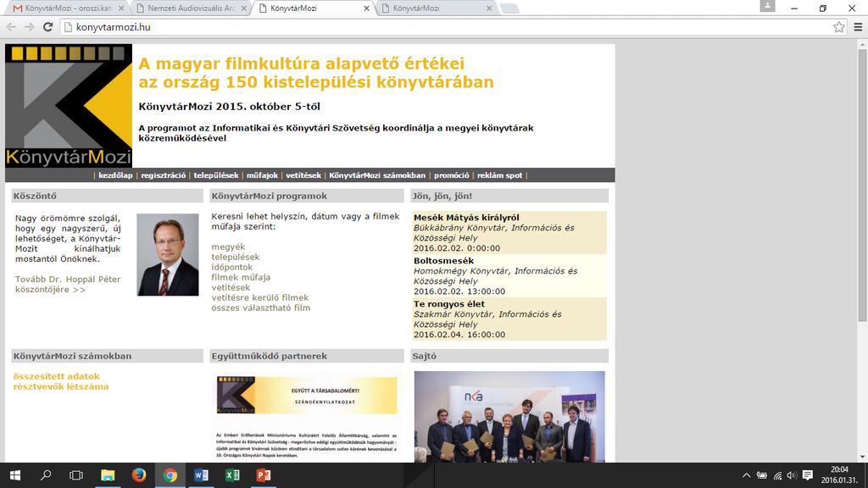The width and height of the screenshot is (868, 488).
Task: Open the Chrome menu hamburger icon
Action: (858, 27)
